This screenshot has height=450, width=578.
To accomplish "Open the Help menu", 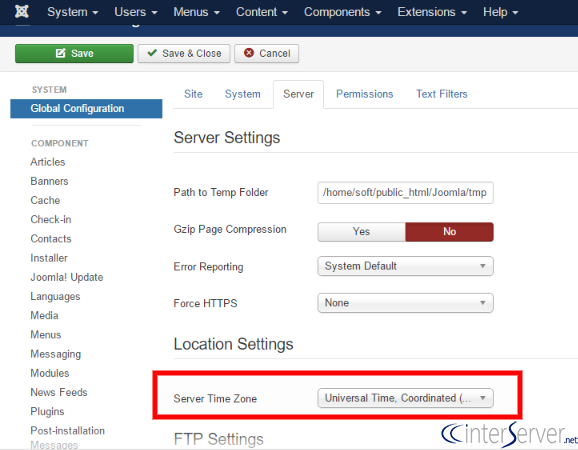I will 500,12.
